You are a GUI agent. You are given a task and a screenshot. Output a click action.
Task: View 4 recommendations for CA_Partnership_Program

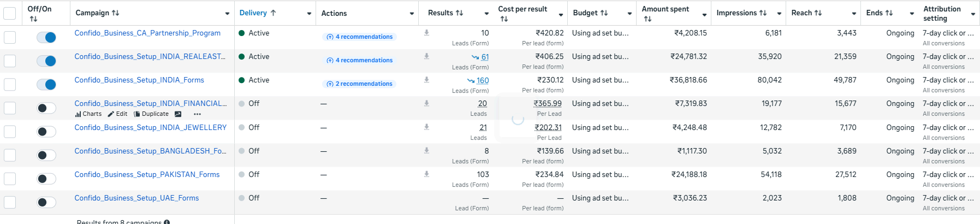tap(359, 37)
